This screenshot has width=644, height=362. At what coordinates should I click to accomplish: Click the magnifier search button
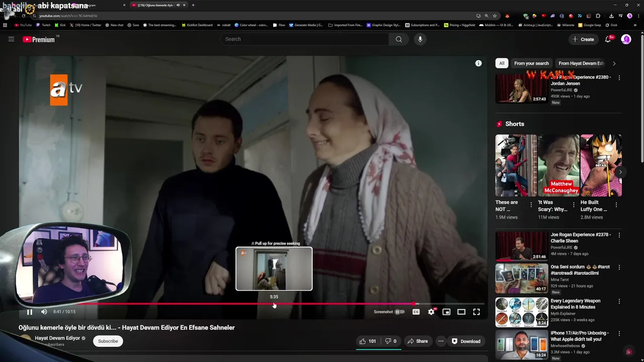[x=399, y=39]
